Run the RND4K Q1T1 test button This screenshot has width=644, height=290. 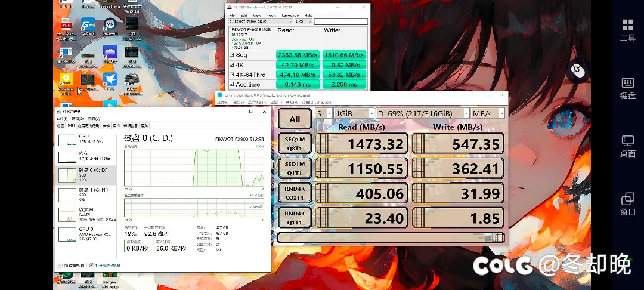pos(295,217)
